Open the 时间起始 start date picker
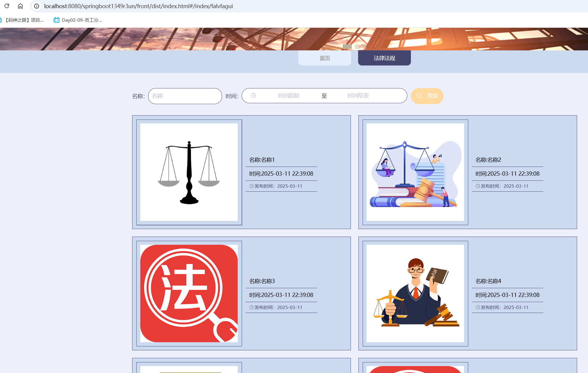The height and width of the screenshot is (373, 588). coord(288,96)
